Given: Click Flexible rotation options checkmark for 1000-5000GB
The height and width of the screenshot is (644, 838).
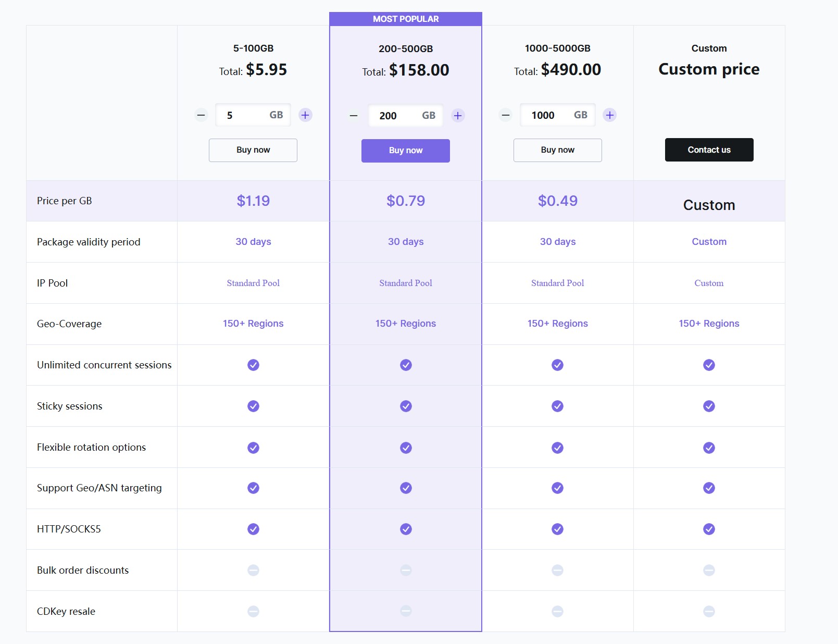Looking at the screenshot, I should (x=557, y=448).
